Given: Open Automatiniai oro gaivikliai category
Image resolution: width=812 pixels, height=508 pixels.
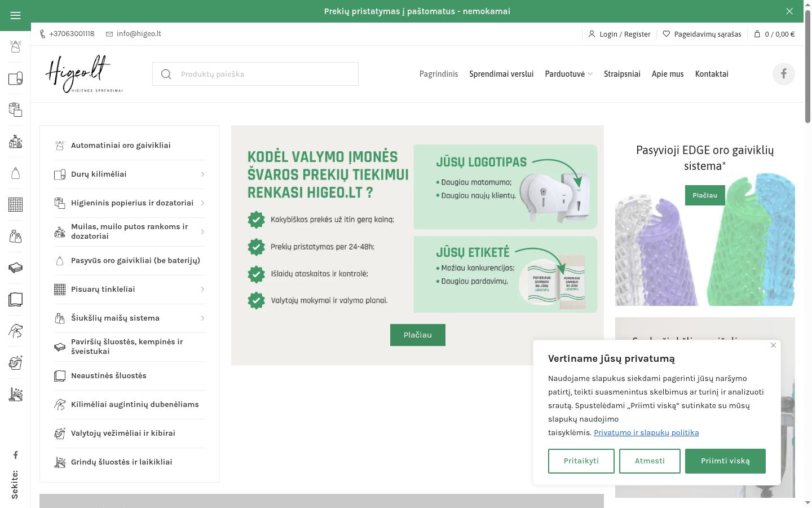Looking at the screenshot, I should 130,146.
